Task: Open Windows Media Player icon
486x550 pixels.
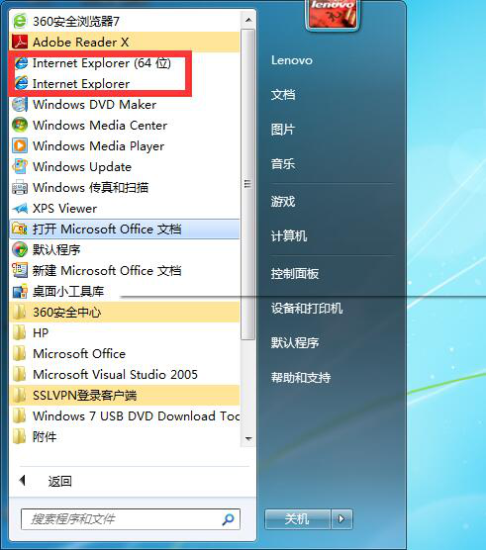Action: point(20,146)
